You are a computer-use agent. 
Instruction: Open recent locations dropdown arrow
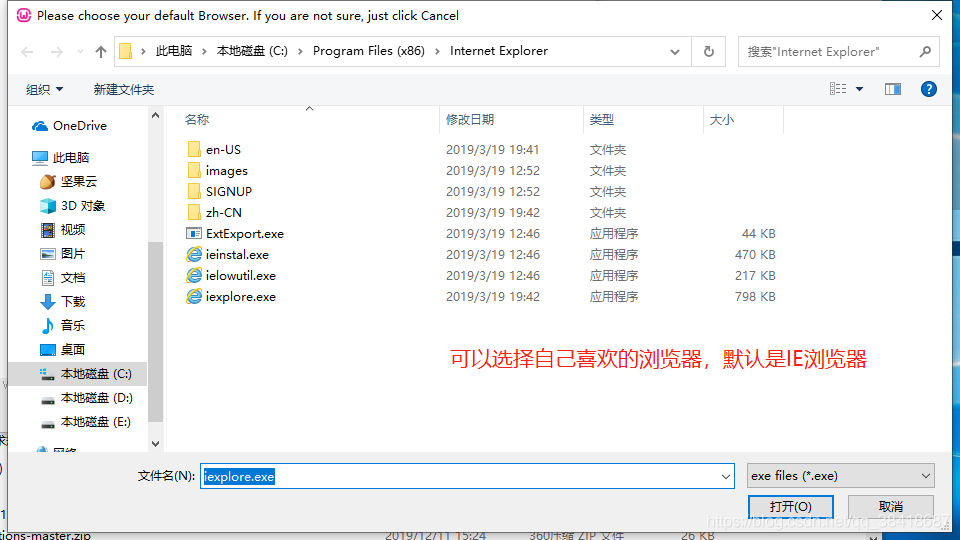tap(80, 52)
